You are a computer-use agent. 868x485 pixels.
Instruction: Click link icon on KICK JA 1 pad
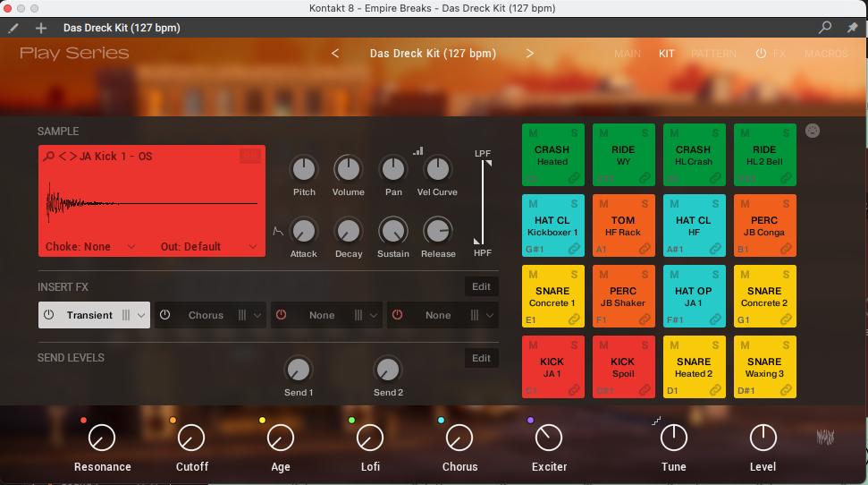tap(574, 390)
